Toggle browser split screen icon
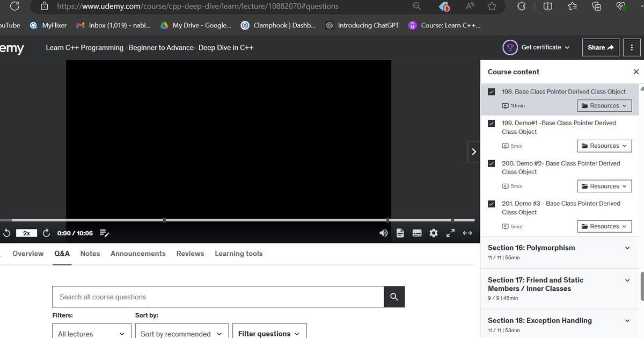 (547, 6)
